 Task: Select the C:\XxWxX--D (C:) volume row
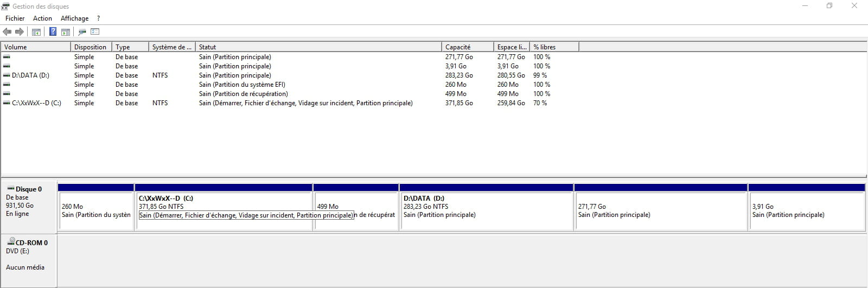tap(36, 103)
